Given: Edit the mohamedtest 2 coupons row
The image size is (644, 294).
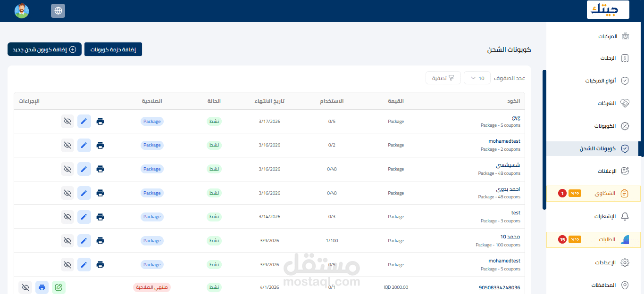Looking at the screenshot, I should click(84, 145).
